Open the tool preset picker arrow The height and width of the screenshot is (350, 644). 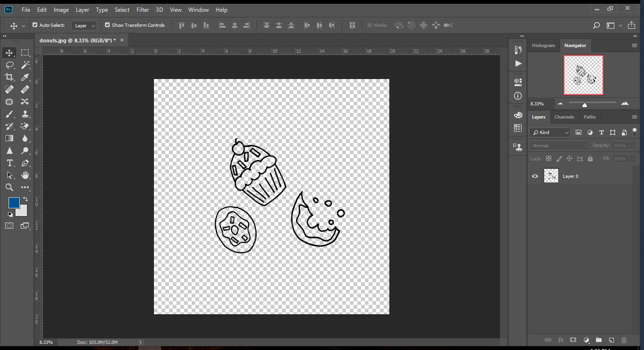pyautogui.click(x=24, y=26)
